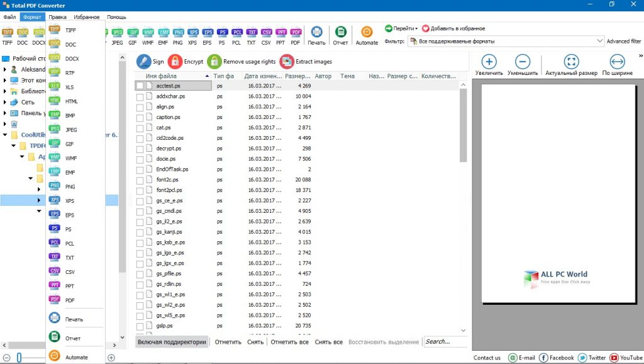Click the Отметить все button
This screenshot has height=364, width=644.
click(289, 342)
